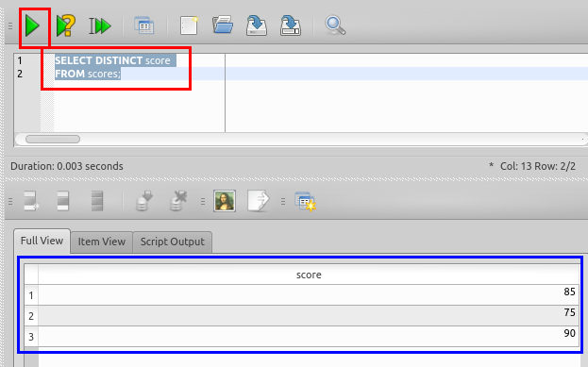Click the magnifier Find icon
588x367 pixels.
[335, 25]
